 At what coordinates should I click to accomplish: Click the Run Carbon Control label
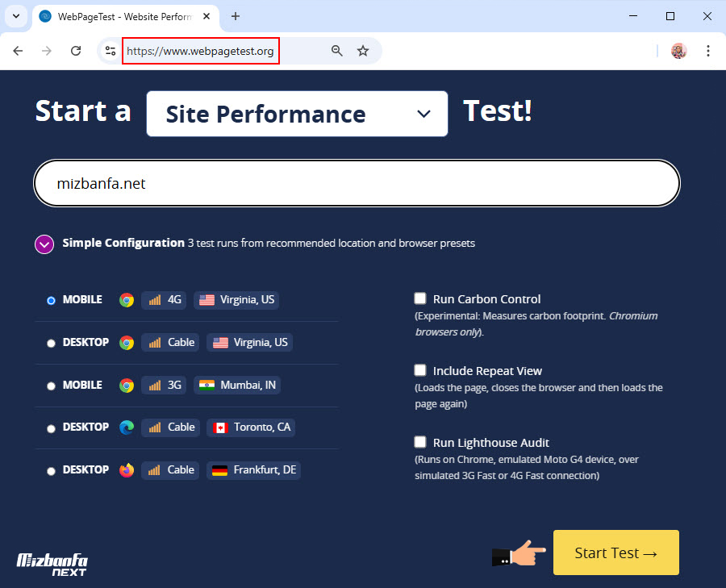pyautogui.click(x=486, y=299)
